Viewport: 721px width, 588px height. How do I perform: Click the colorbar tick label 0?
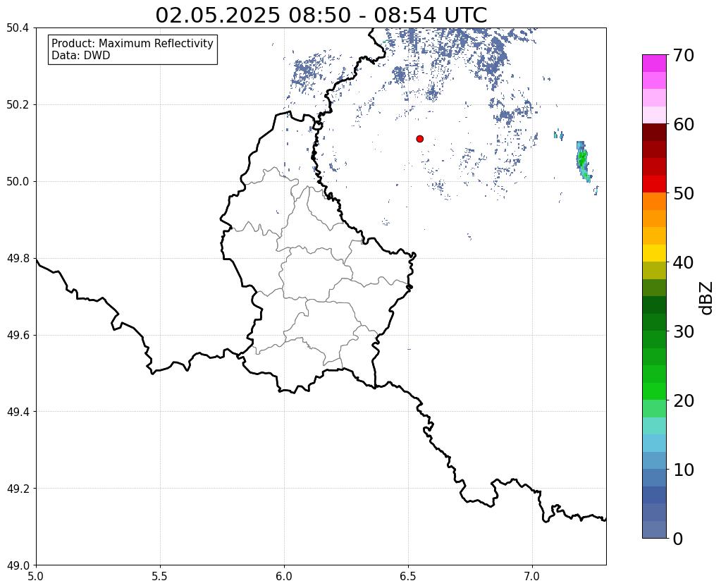(678, 539)
